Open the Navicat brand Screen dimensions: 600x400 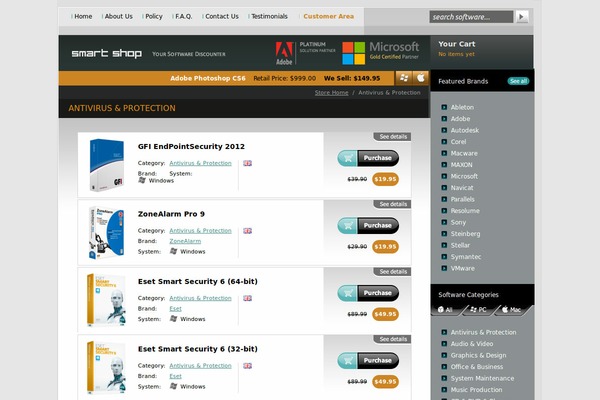pyautogui.click(x=462, y=188)
